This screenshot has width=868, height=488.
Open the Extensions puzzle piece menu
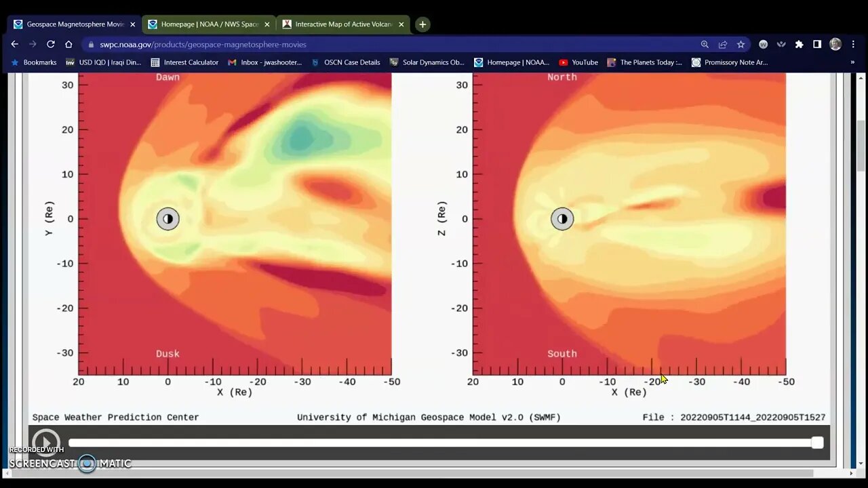click(x=800, y=44)
